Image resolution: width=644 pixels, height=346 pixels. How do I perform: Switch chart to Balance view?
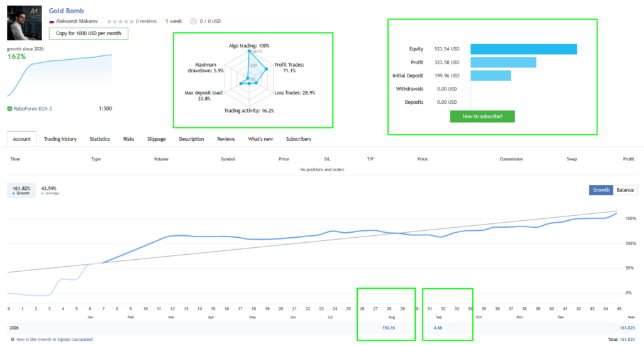[x=625, y=190]
